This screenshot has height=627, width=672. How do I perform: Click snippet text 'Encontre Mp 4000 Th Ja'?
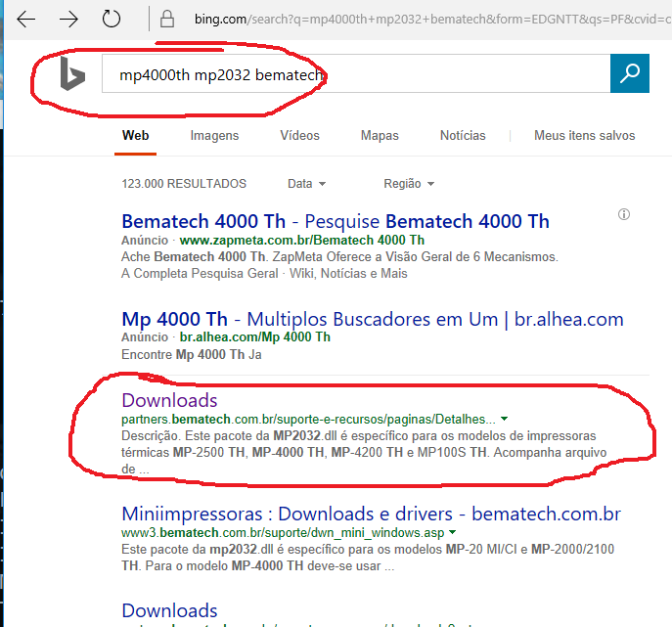[191, 354]
